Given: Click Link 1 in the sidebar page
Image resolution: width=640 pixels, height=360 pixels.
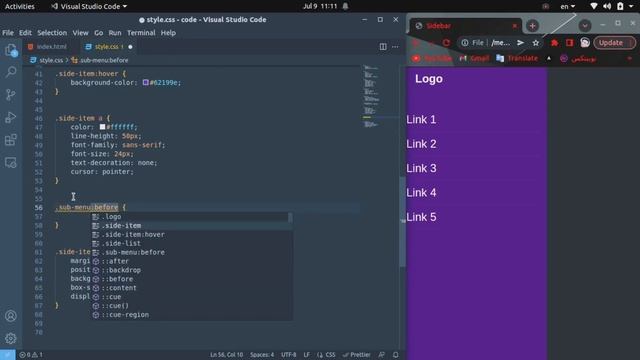Looking at the screenshot, I should [421, 120].
